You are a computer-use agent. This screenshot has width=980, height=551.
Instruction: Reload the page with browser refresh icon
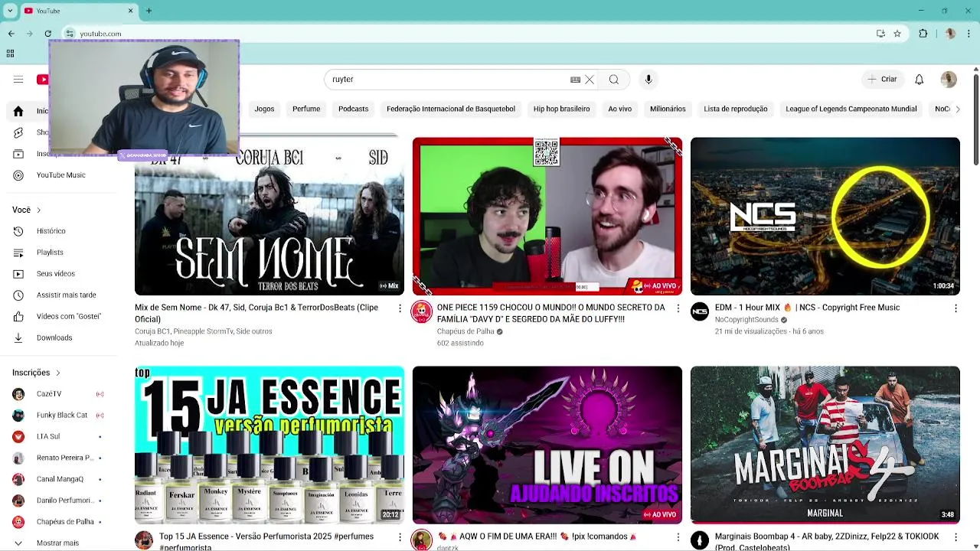tap(48, 34)
